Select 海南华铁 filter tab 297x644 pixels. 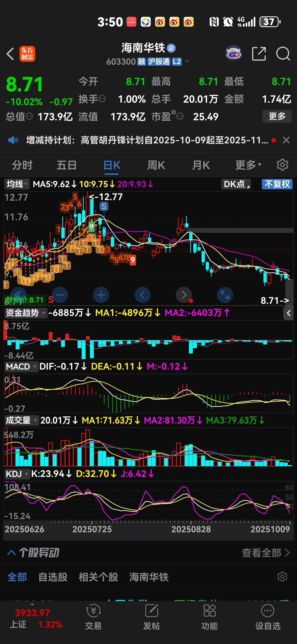coord(149,577)
